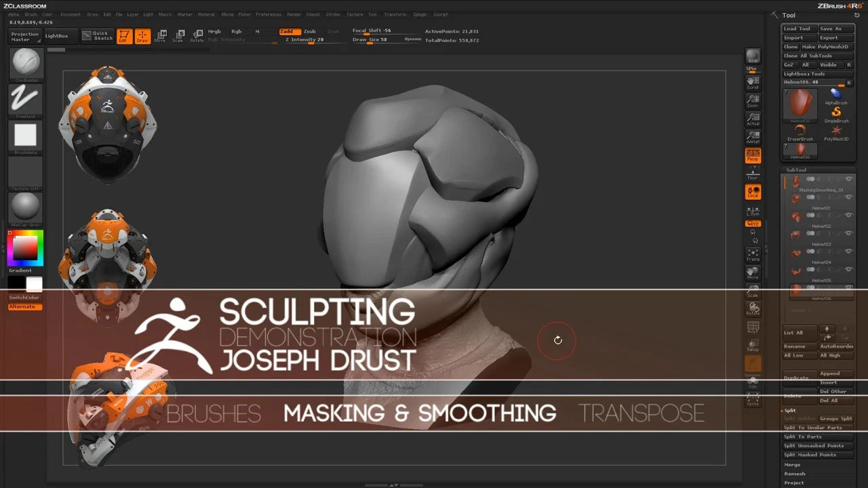Select the Move transpose button in top shelf
Screen dimensions: 868x488
pyautogui.click(x=160, y=36)
